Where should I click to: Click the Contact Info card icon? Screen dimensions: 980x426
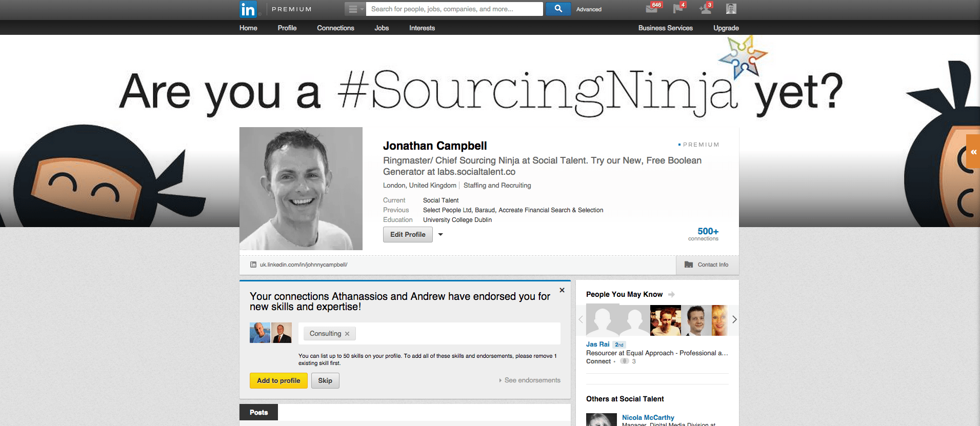coord(689,265)
